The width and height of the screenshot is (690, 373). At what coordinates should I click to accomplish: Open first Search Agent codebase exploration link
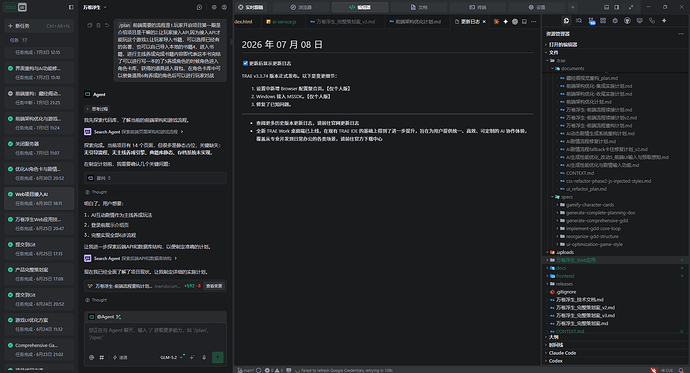pos(133,132)
